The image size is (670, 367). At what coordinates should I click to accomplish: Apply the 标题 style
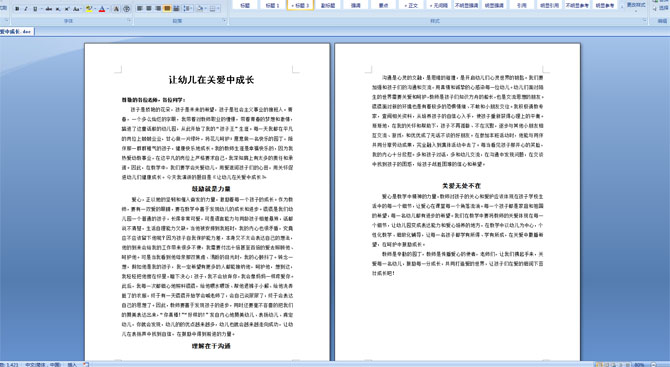[245, 5]
